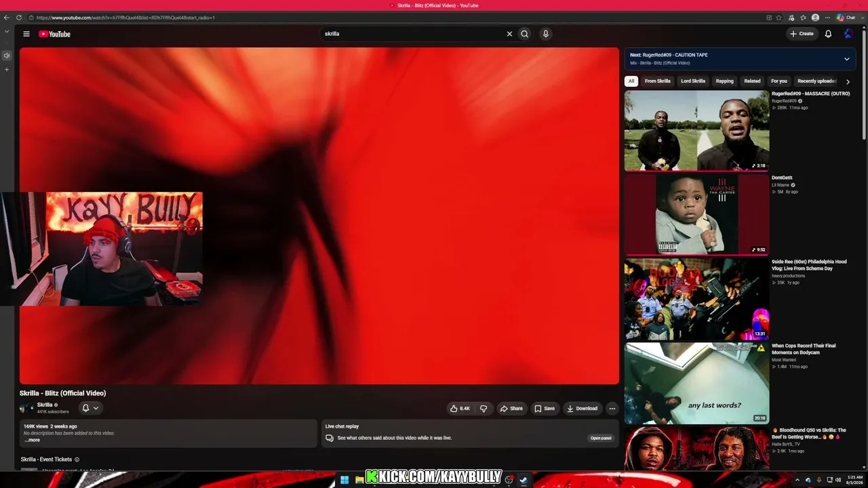
Task: Open the live chat replay panel
Action: (x=601, y=438)
